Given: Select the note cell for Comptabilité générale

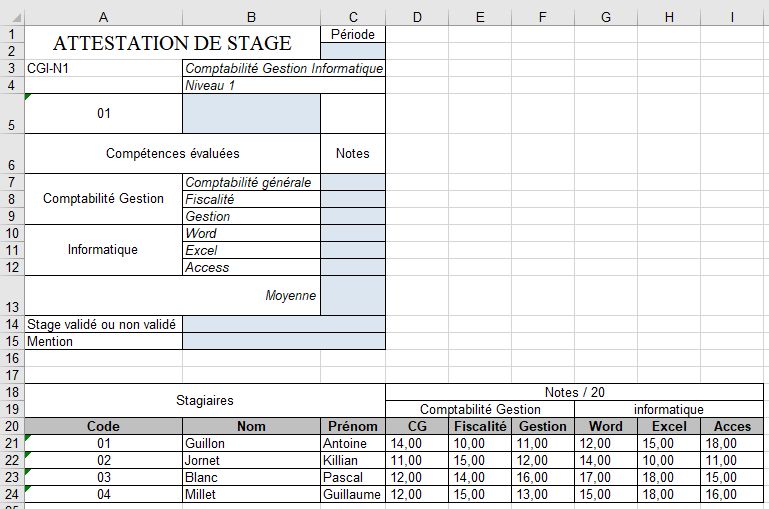Looking at the screenshot, I should click(x=352, y=182).
